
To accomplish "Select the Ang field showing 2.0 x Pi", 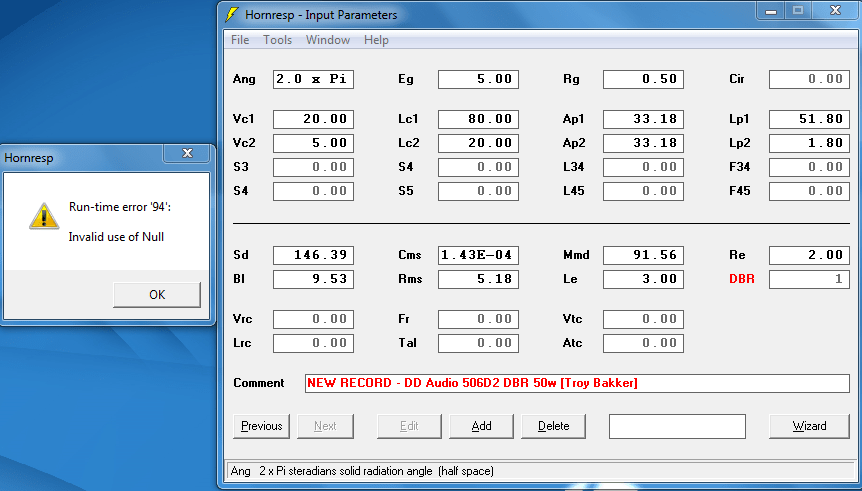I will pyautogui.click(x=313, y=79).
